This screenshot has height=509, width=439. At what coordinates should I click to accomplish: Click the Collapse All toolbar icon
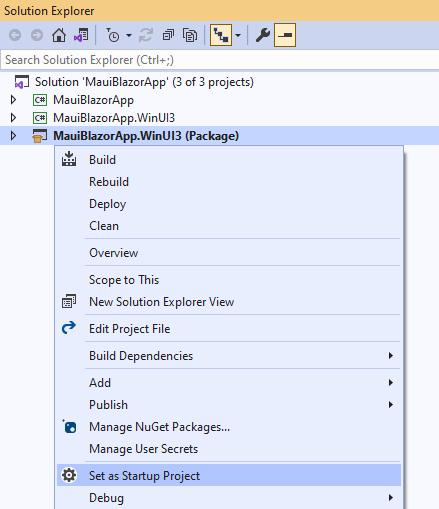click(168, 35)
